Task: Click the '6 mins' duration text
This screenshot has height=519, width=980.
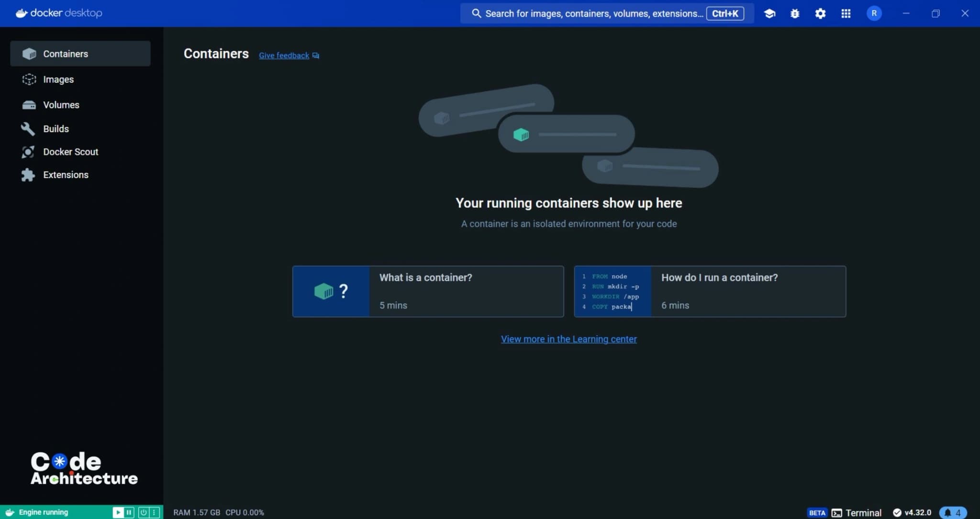Action: point(675,305)
